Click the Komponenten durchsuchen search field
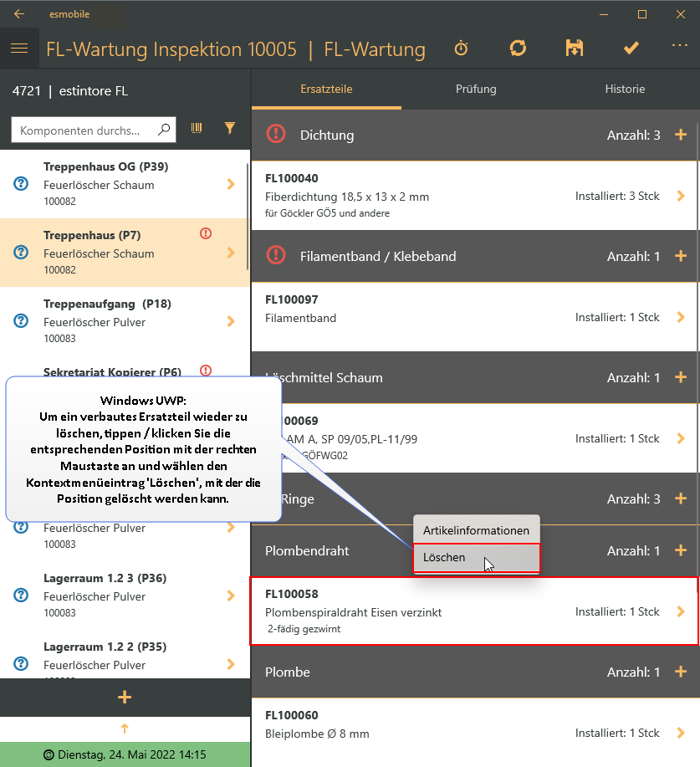 click(88, 130)
